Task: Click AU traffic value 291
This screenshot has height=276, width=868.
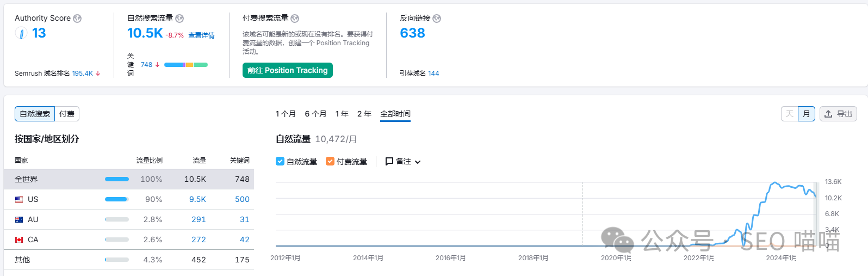Action: tap(199, 219)
